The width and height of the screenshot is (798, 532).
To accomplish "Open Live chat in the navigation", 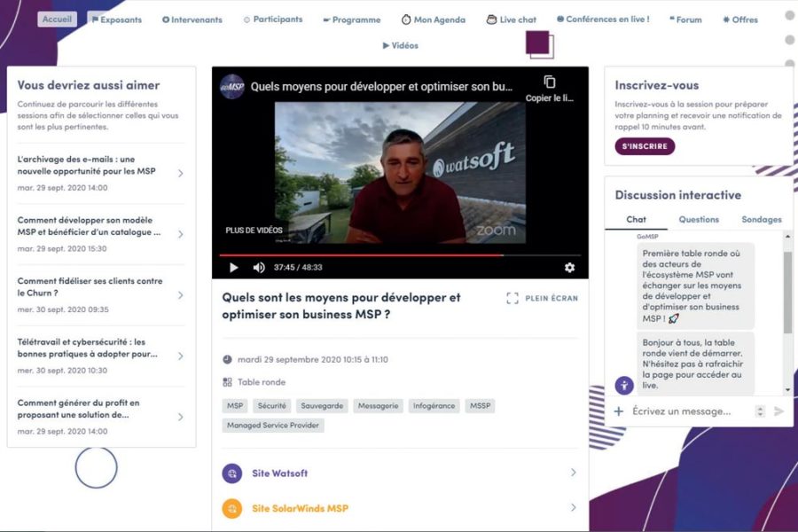I will pyautogui.click(x=512, y=20).
